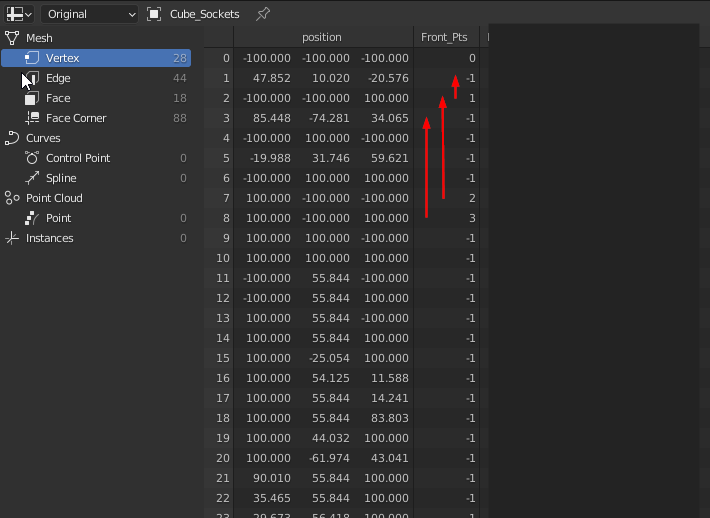Click position value 59.621 in row 5
Viewport: 710px width, 518px height.
pyautogui.click(x=390, y=158)
